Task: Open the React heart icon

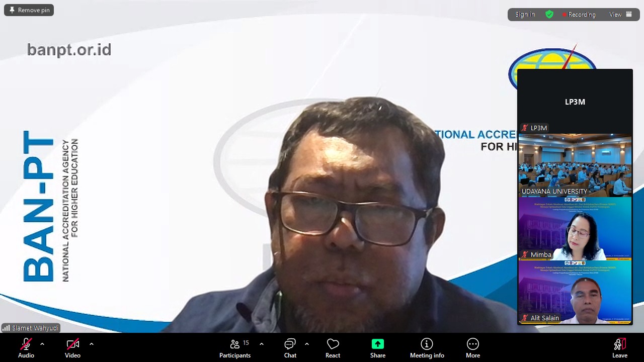Action: [333, 344]
